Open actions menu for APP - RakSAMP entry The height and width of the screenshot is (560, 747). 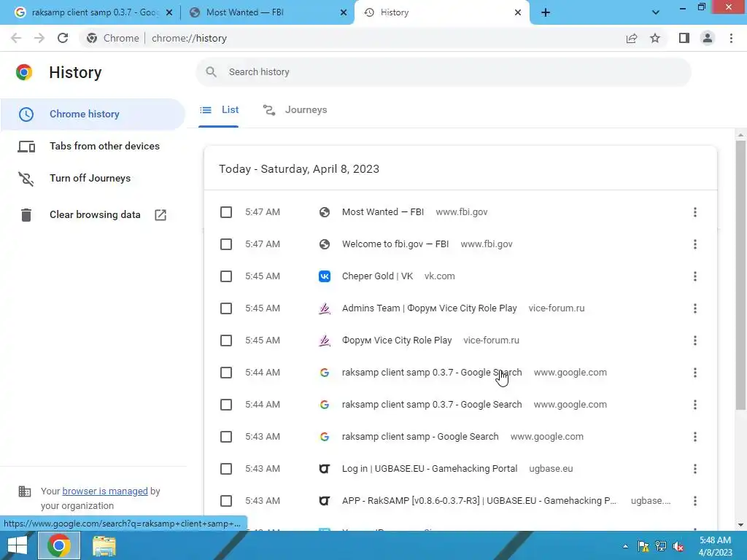pos(695,501)
